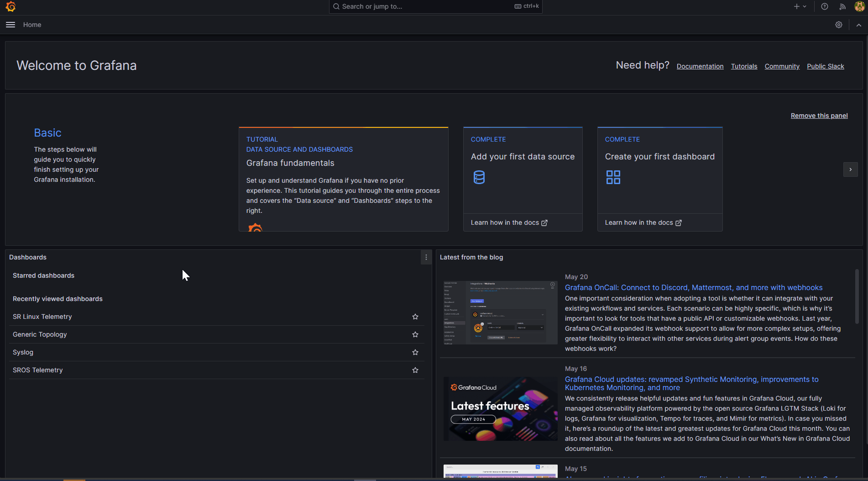Viewport: 868px width, 481px height.
Task: Click the Grafana icon in tutorial card
Action: coord(256,227)
